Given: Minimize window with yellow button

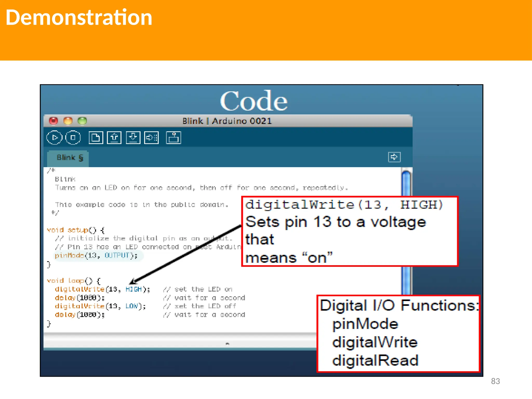Looking at the screenshot, I should pos(68,121).
